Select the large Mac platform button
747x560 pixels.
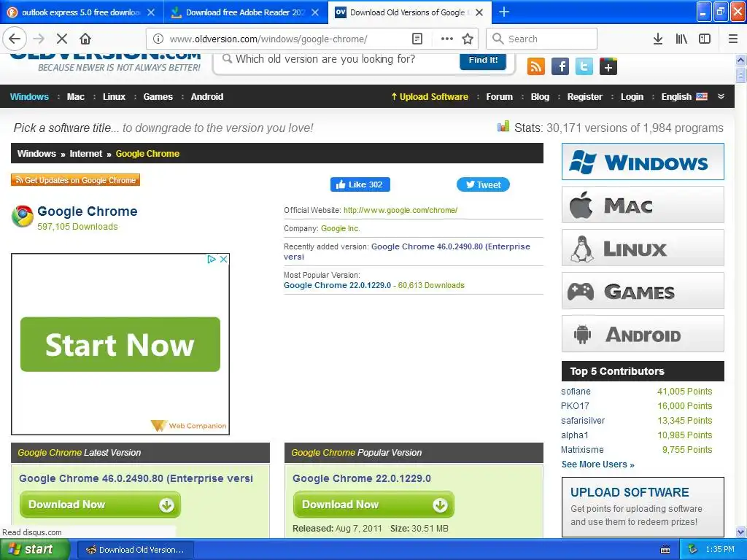643,205
